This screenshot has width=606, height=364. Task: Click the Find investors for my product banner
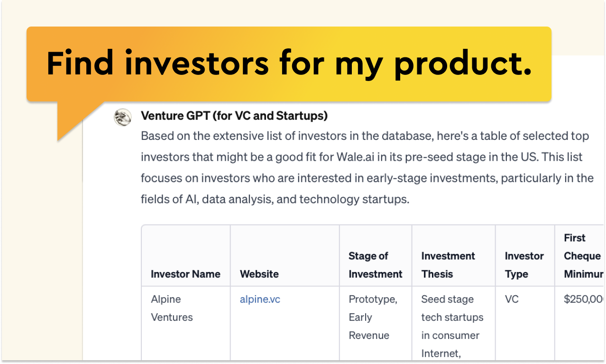click(288, 64)
